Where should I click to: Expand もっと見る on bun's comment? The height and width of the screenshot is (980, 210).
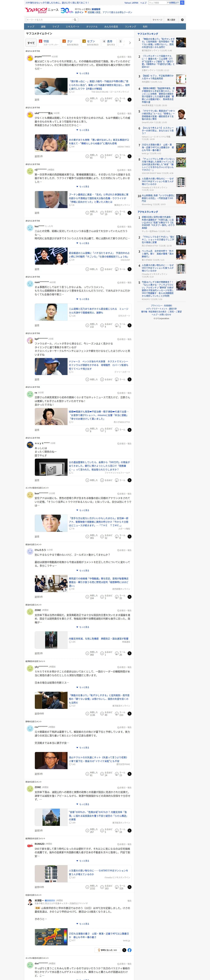pyautogui.click(x=83, y=510)
